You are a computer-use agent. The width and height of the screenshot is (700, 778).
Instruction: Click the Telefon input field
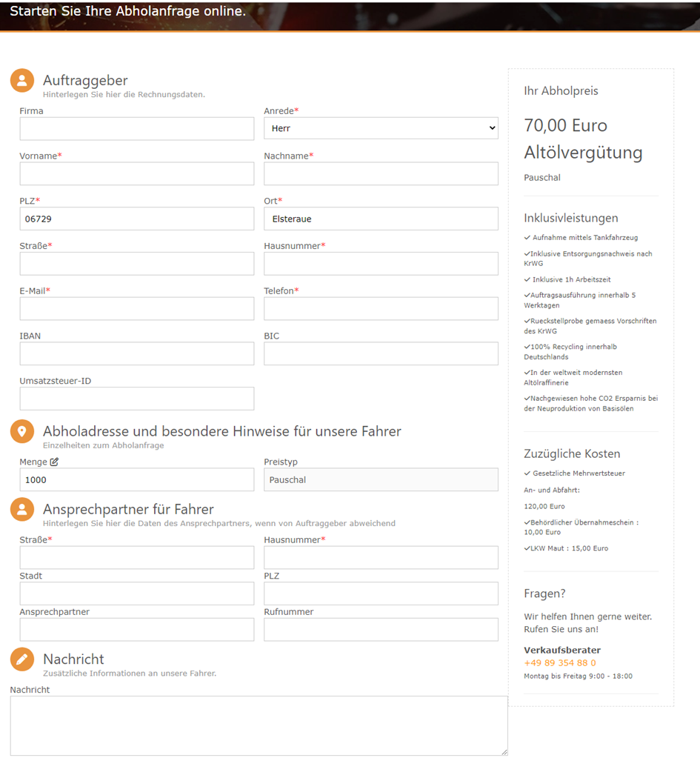click(x=381, y=309)
